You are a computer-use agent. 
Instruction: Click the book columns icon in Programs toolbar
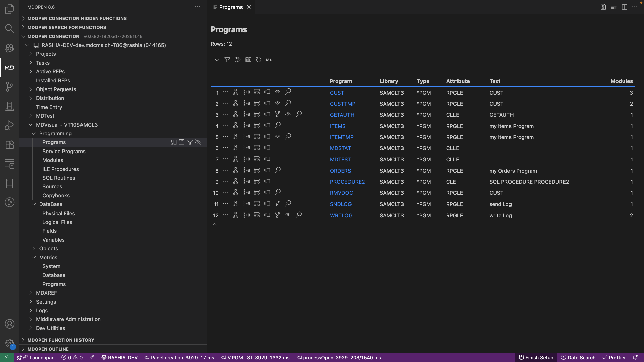pos(248,60)
